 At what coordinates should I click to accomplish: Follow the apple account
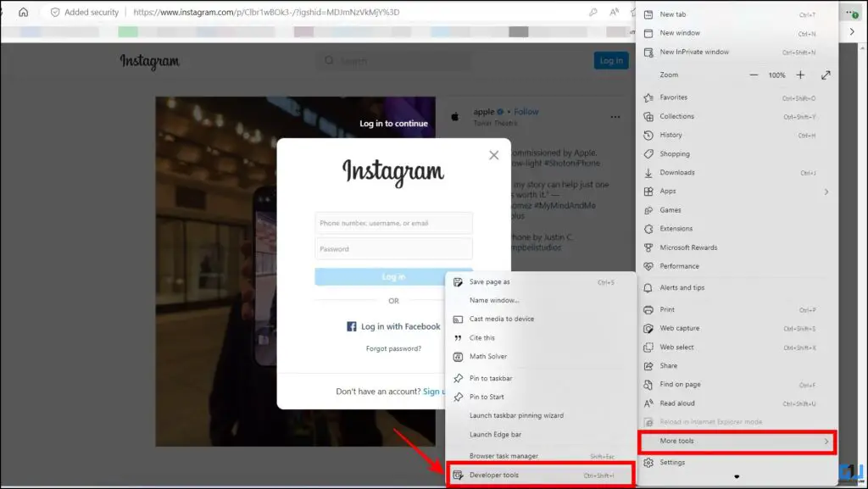526,112
